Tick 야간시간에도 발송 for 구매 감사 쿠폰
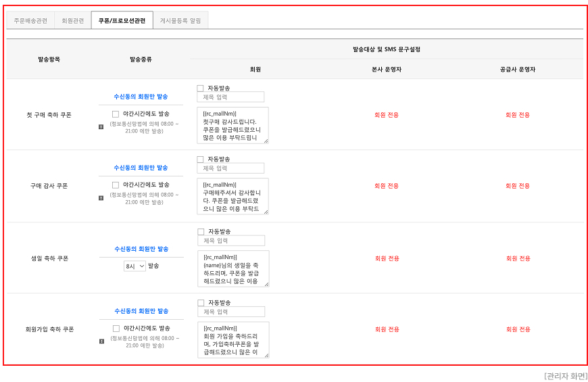This screenshot has width=588, height=382. point(116,185)
